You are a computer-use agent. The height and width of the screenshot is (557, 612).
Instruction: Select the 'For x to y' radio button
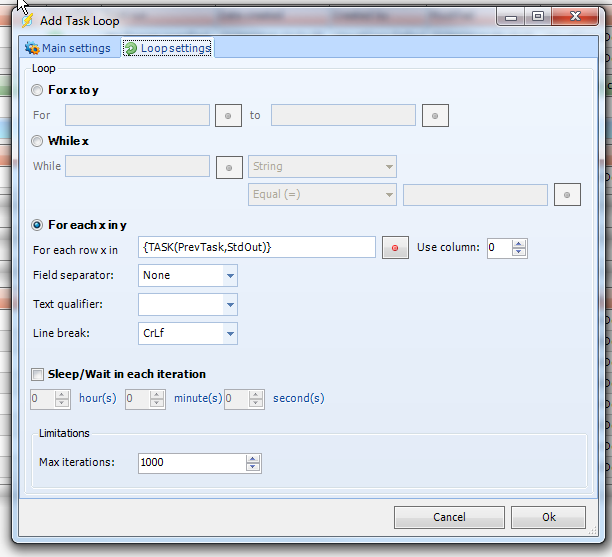click(x=38, y=90)
